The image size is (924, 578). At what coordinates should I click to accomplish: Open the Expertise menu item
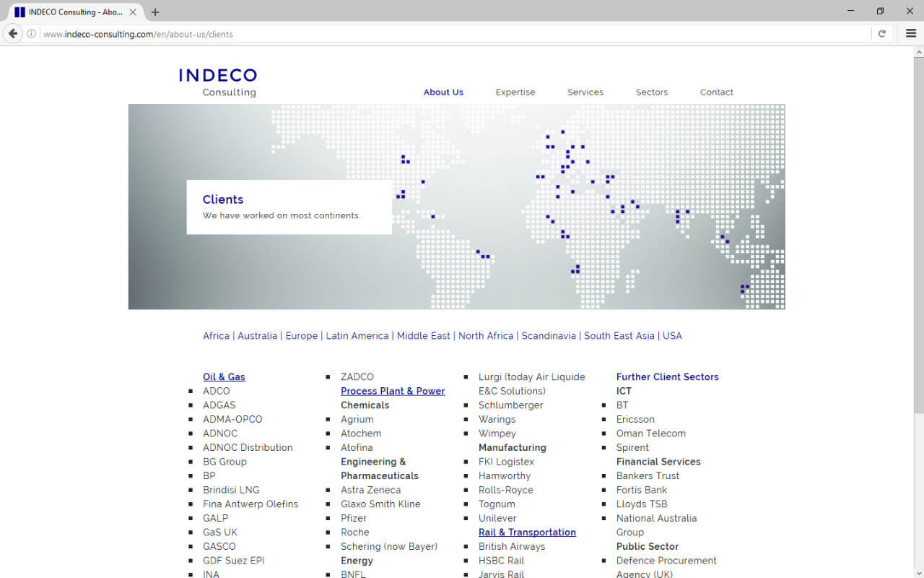(515, 92)
